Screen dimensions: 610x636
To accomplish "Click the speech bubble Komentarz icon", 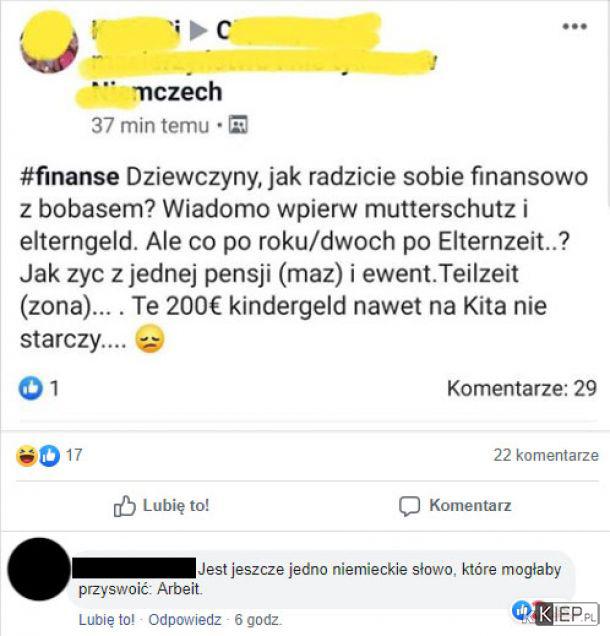I will pyautogui.click(x=410, y=506).
